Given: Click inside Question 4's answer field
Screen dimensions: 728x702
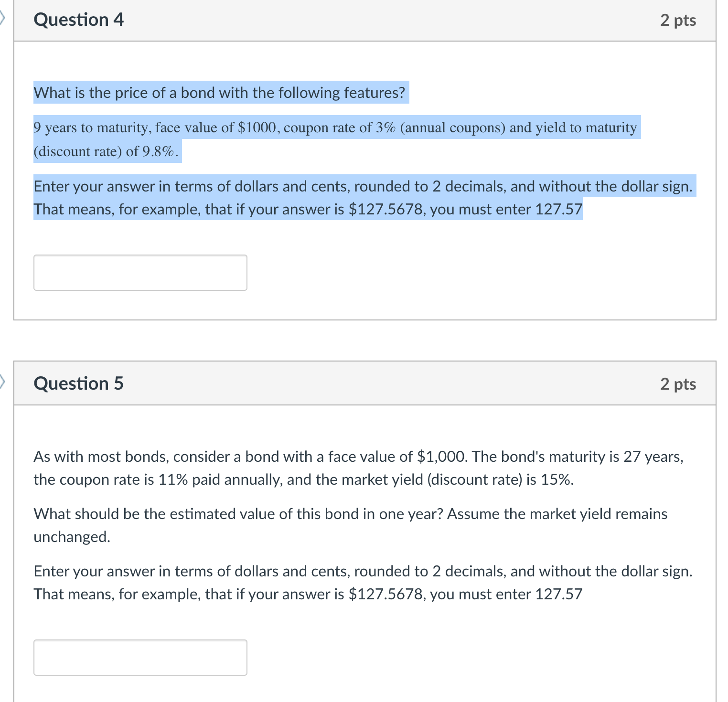Looking at the screenshot, I should [x=140, y=272].
